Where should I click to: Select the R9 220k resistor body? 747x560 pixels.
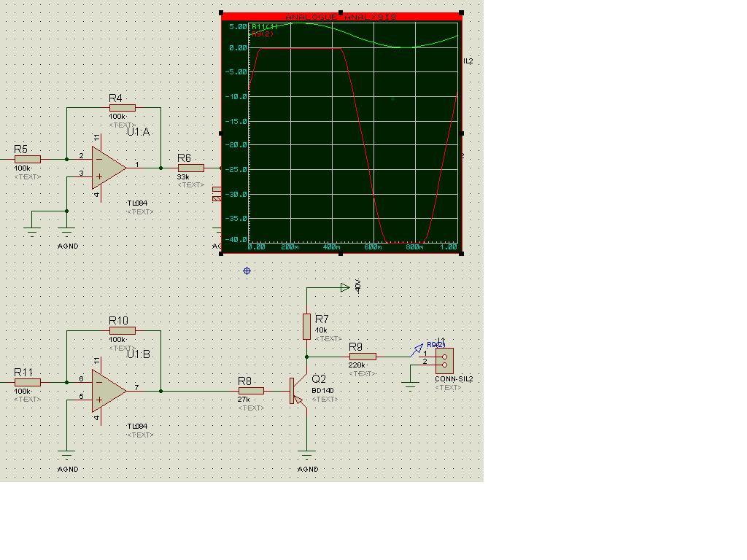pos(363,357)
